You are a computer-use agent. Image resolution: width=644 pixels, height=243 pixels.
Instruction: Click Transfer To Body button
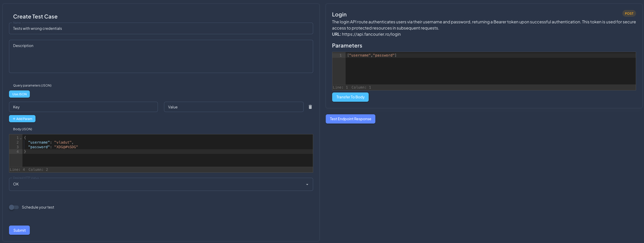click(x=350, y=97)
